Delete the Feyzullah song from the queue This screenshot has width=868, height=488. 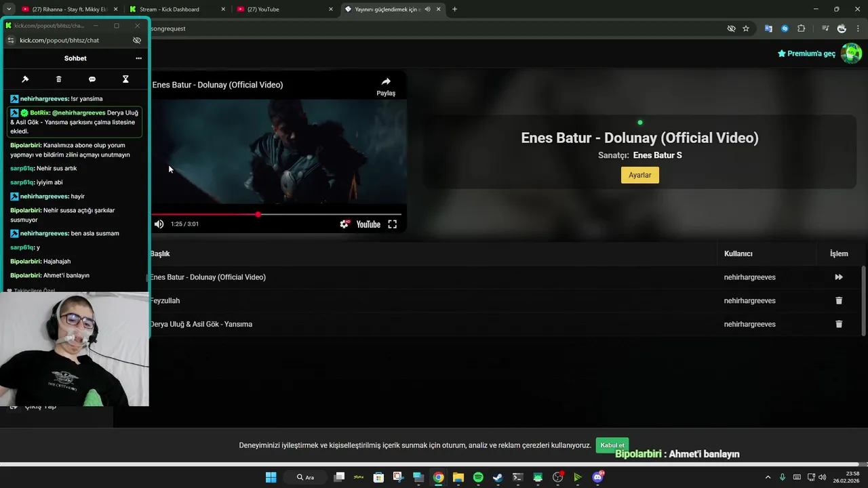coord(839,301)
